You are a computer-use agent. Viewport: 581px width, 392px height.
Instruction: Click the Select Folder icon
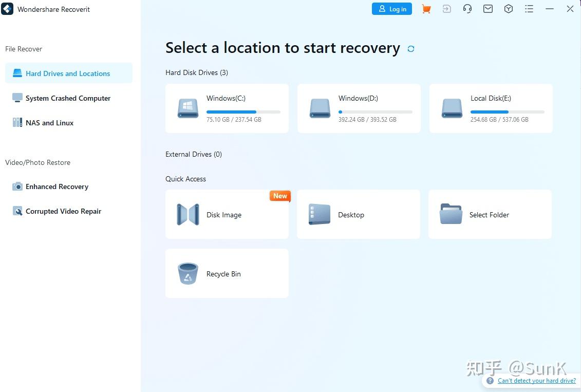(x=451, y=214)
